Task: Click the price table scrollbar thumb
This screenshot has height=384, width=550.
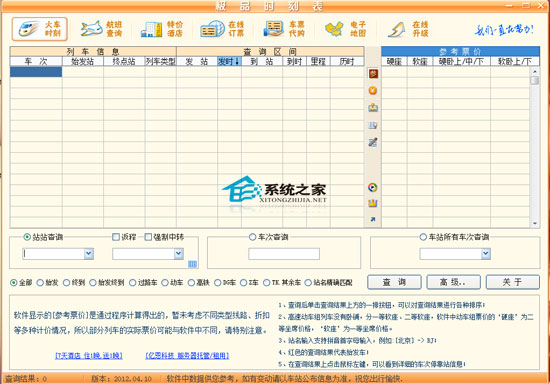Action: tap(535, 80)
